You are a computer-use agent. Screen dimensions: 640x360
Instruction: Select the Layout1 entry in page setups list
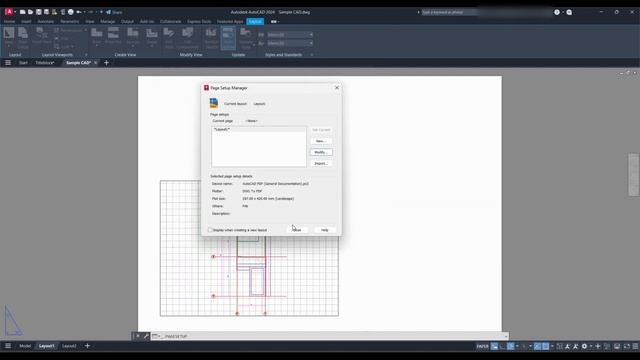tap(259, 129)
